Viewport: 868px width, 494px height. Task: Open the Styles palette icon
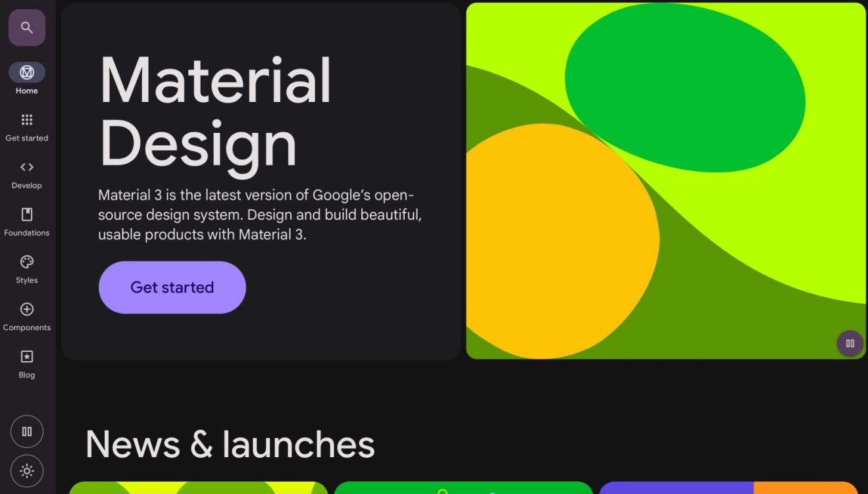pos(27,262)
